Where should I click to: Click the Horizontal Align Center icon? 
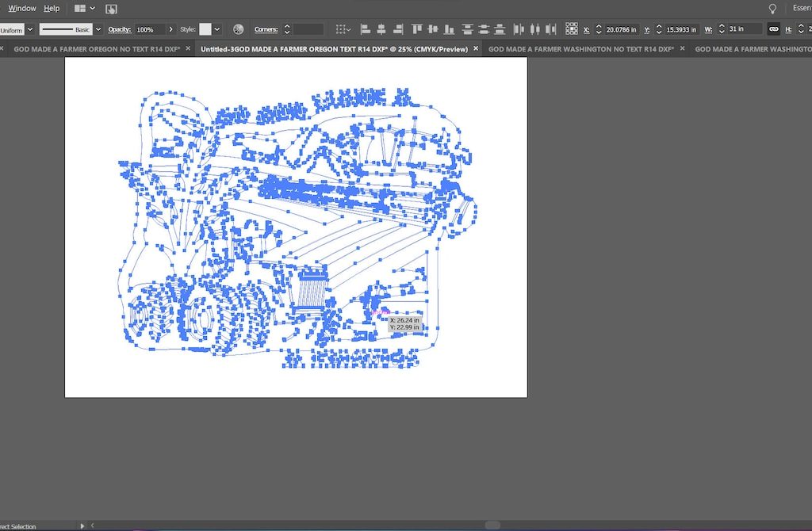[381, 29]
